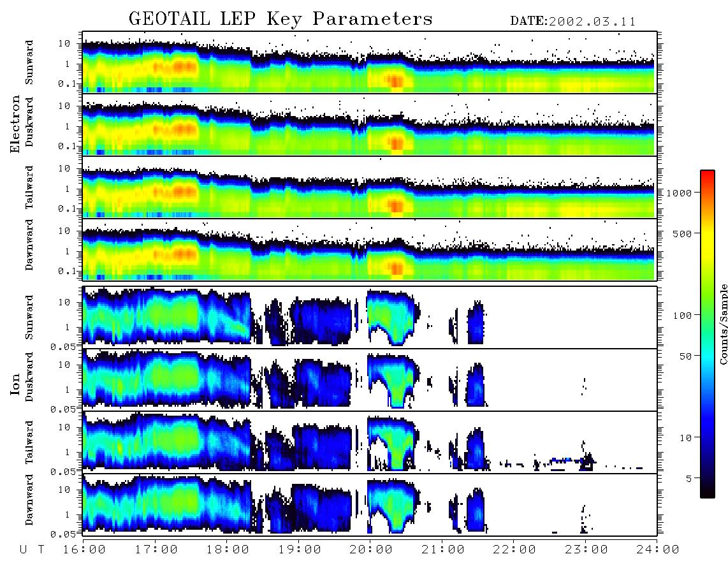Click the 1 tick of Electron Tailward panel

coord(67,189)
